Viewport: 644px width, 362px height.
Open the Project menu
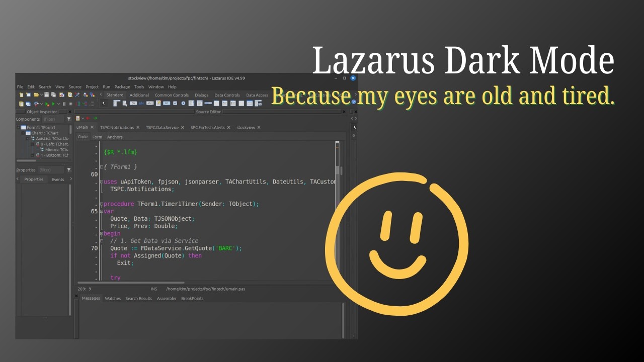[x=92, y=86]
